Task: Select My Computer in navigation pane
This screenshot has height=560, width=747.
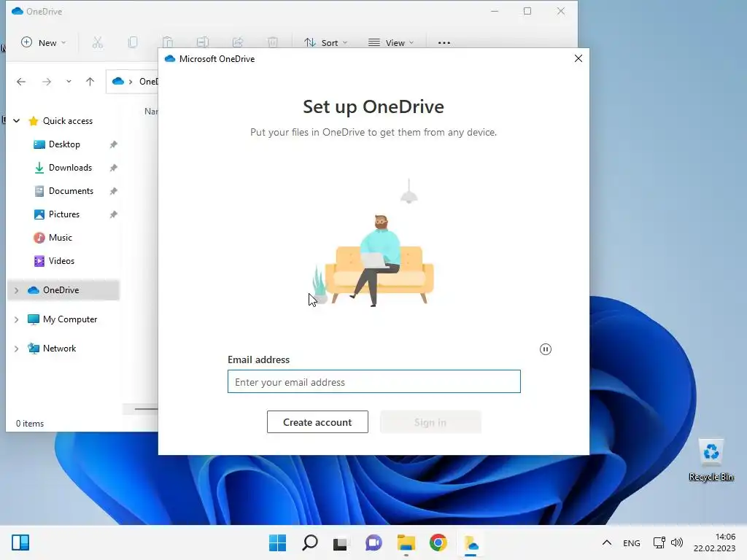Action: (69, 319)
